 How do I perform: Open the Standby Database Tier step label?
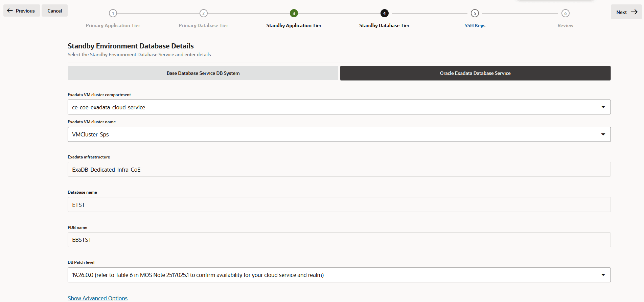(384, 25)
